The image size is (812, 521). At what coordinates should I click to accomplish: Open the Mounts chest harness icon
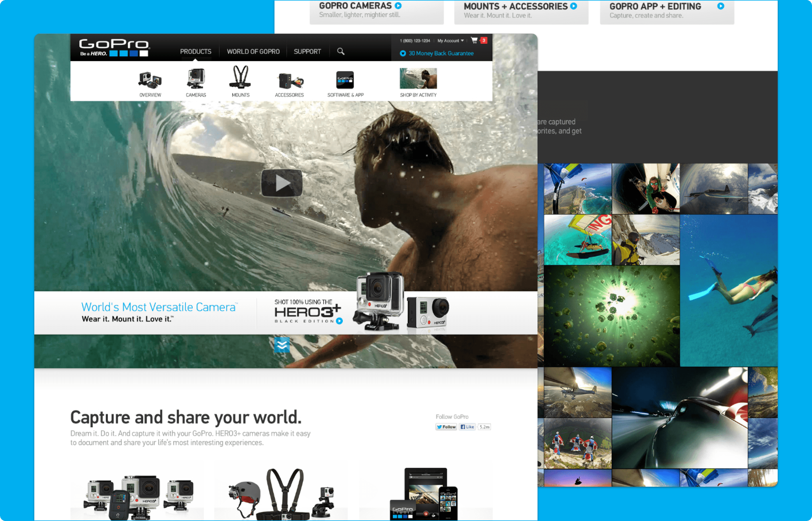coord(240,77)
